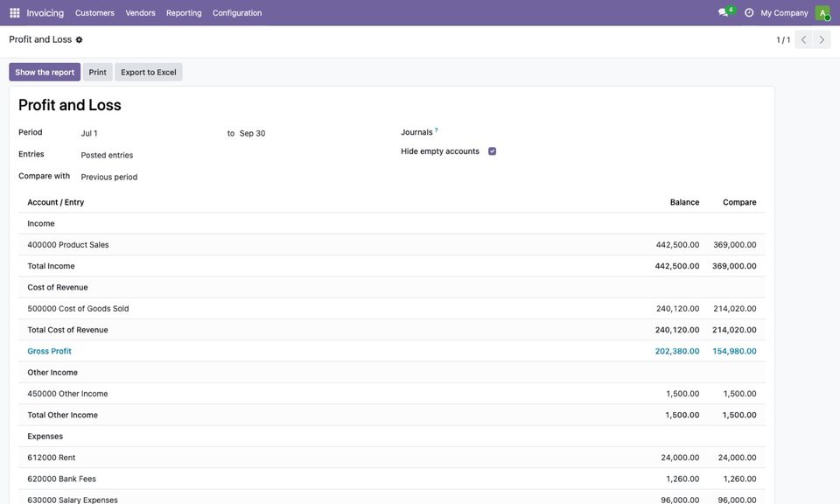840x504 pixels.
Task: Click the Total Other Income label
Action: coord(63,415)
